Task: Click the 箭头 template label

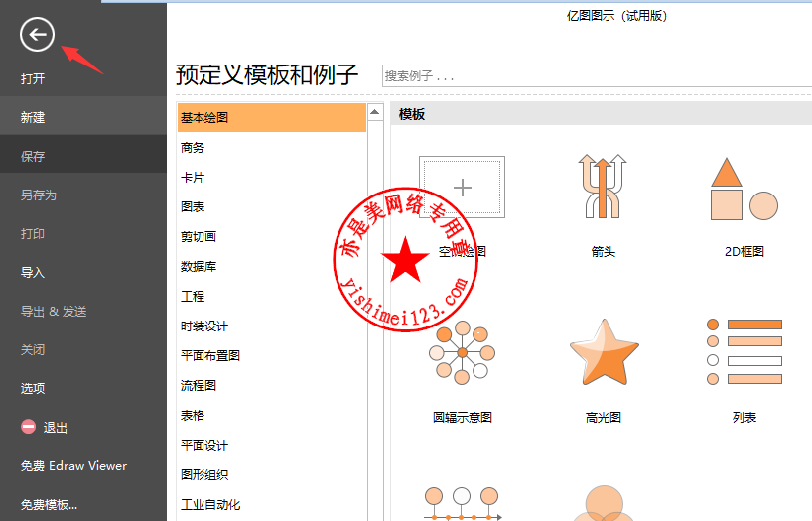Action: (604, 252)
